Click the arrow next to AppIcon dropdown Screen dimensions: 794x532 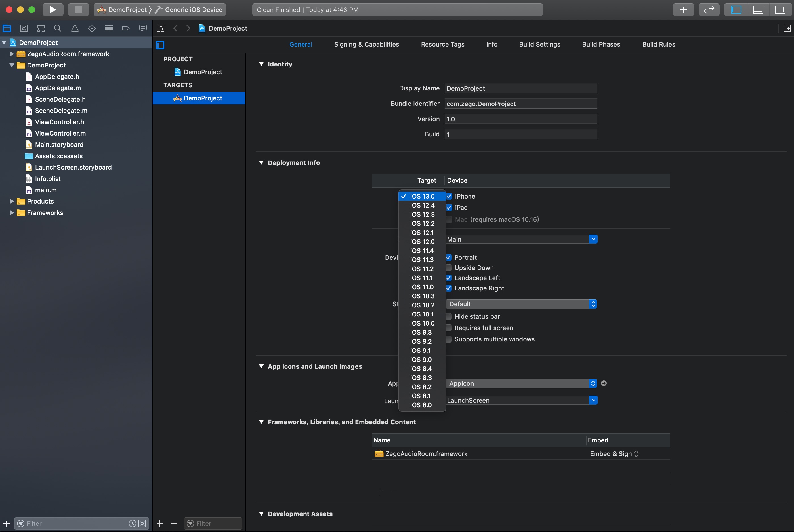(x=604, y=383)
